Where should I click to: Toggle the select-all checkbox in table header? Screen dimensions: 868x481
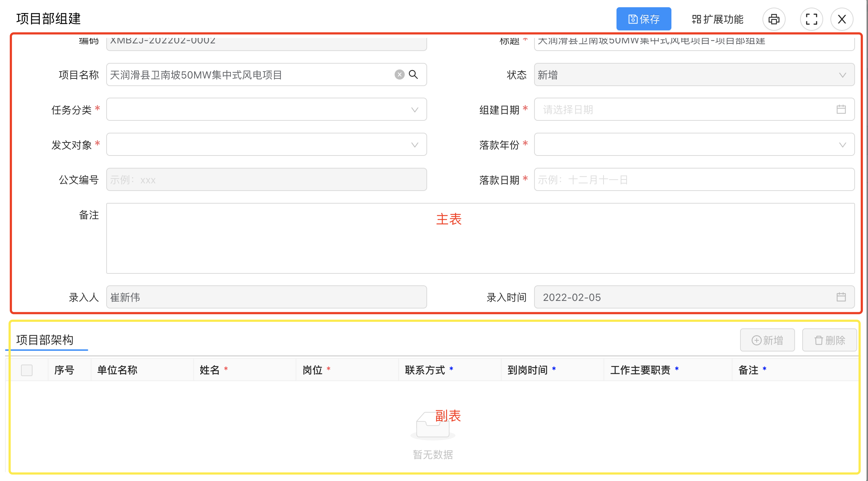click(x=27, y=370)
